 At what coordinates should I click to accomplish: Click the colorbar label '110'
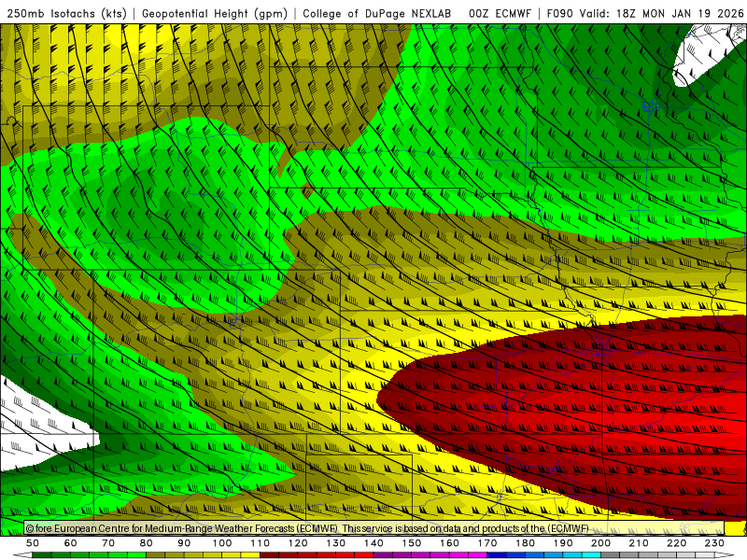tap(260, 543)
